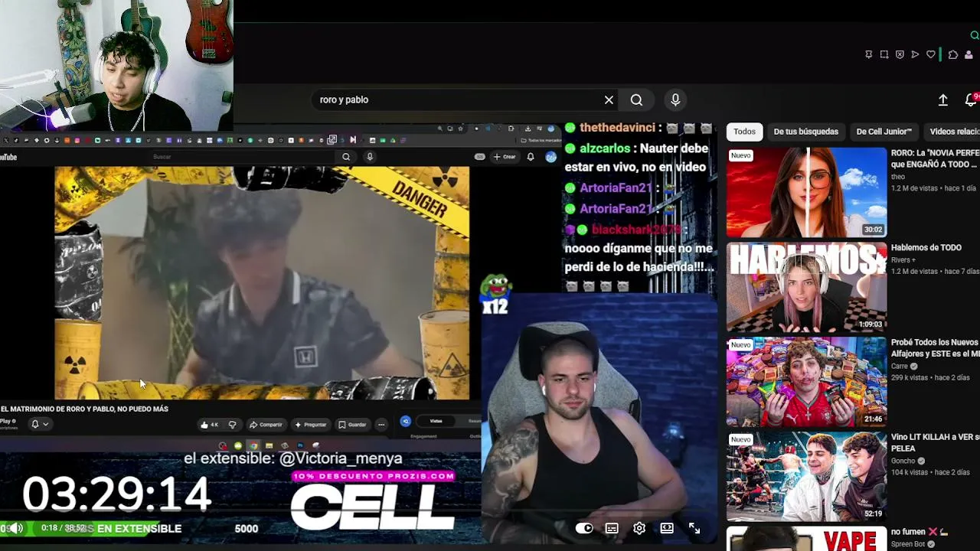Click the Chrome icon in the embedded taskbar
980x551 pixels.
(x=253, y=446)
